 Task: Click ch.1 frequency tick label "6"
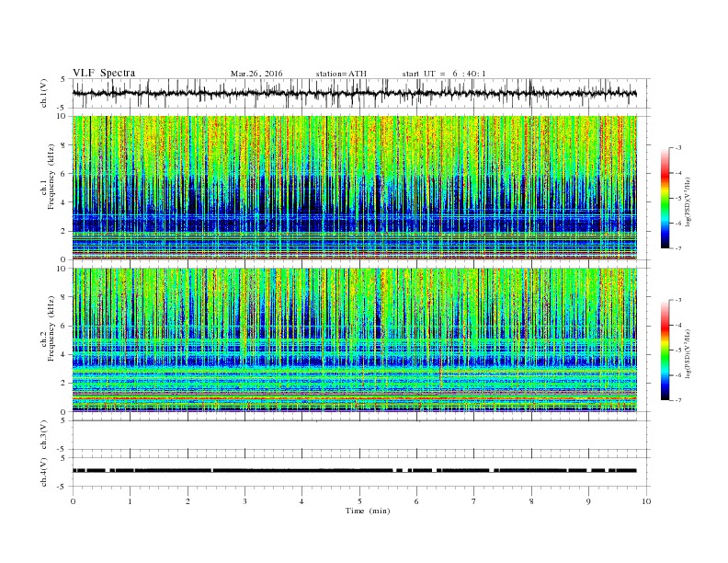click(63, 174)
